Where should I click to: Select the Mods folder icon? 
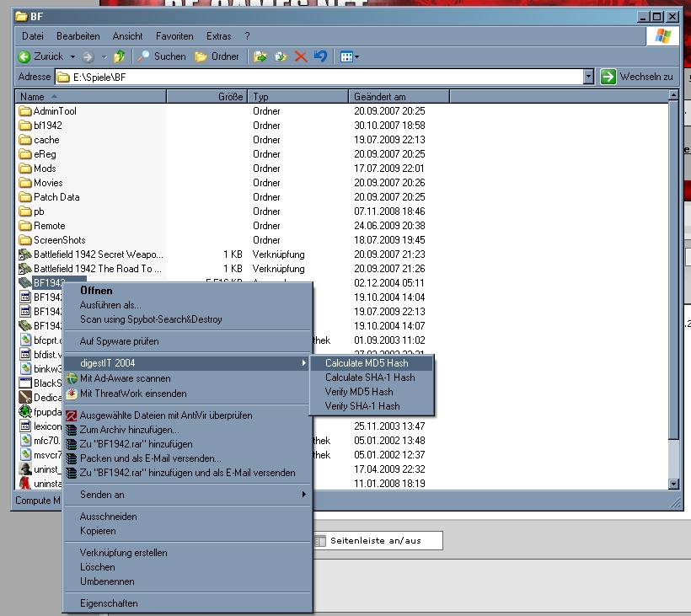25,169
